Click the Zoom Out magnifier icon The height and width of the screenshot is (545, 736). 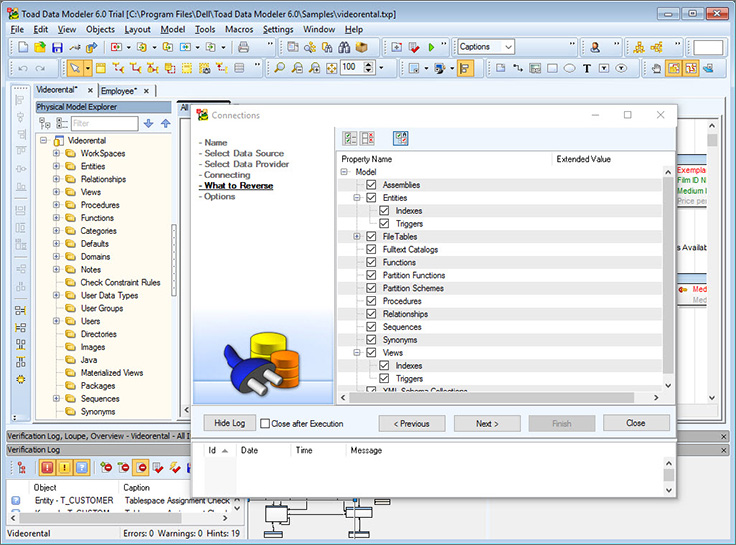click(x=297, y=68)
